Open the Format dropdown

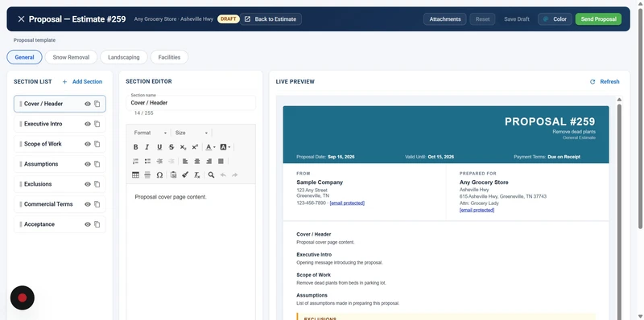(151, 133)
